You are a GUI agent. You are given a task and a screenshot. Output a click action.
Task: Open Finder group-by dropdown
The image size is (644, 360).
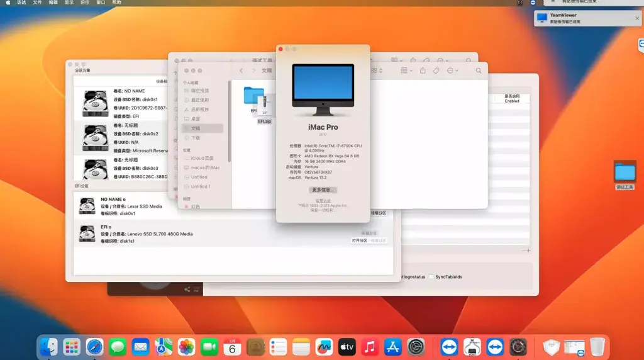click(x=406, y=70)
